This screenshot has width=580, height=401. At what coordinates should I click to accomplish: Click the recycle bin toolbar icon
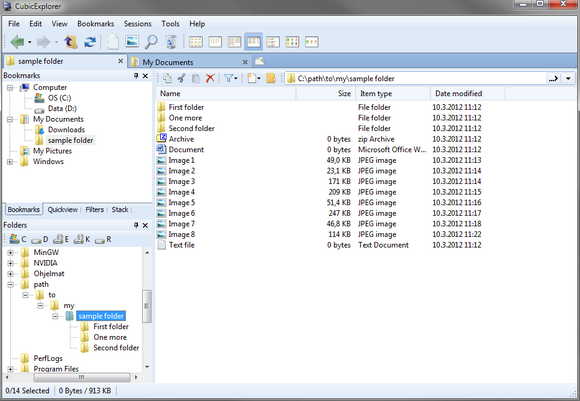(171, 42)
